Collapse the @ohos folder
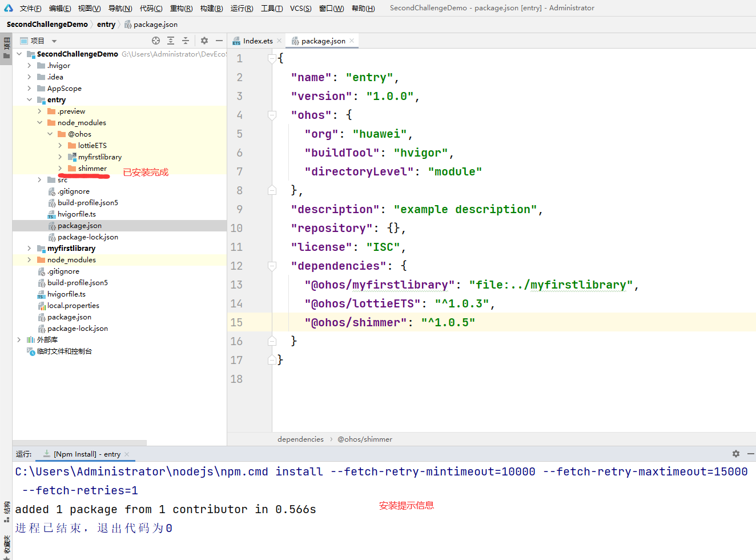 click(x=50, y=134)
